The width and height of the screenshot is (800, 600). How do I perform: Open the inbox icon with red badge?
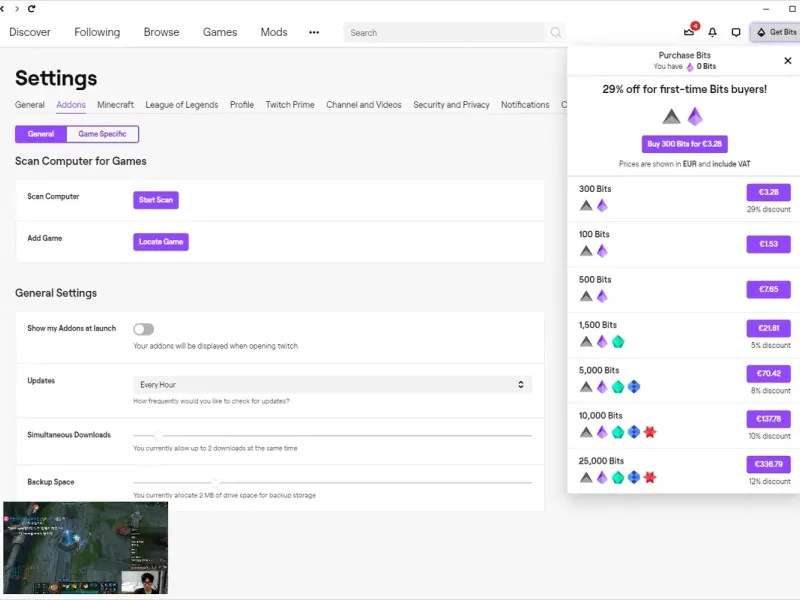point(690,32)
